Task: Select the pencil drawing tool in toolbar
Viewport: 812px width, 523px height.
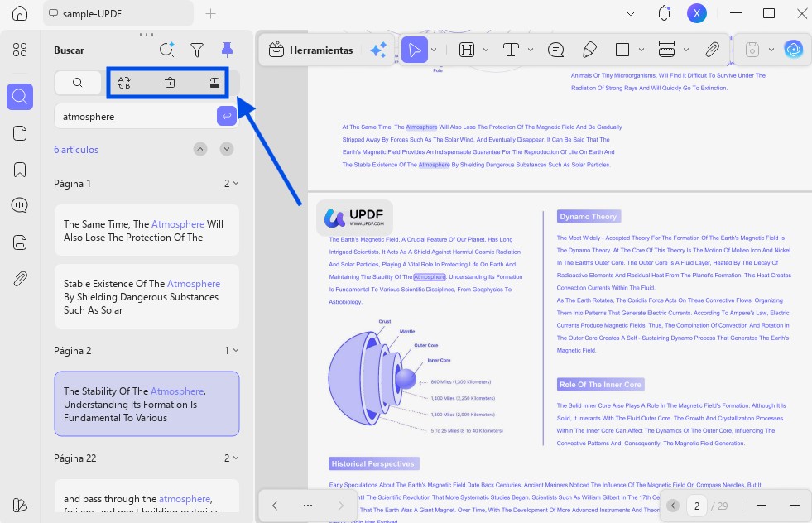Action: click(589, 50)
